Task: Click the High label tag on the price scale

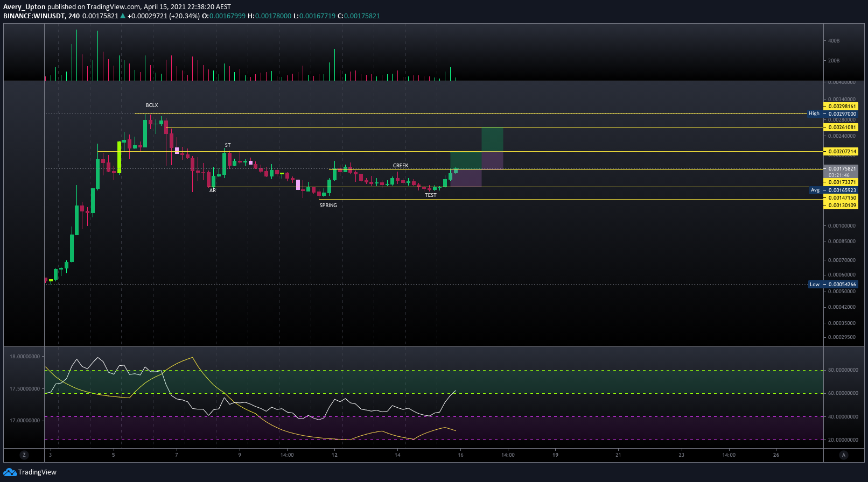Action: 814,114
